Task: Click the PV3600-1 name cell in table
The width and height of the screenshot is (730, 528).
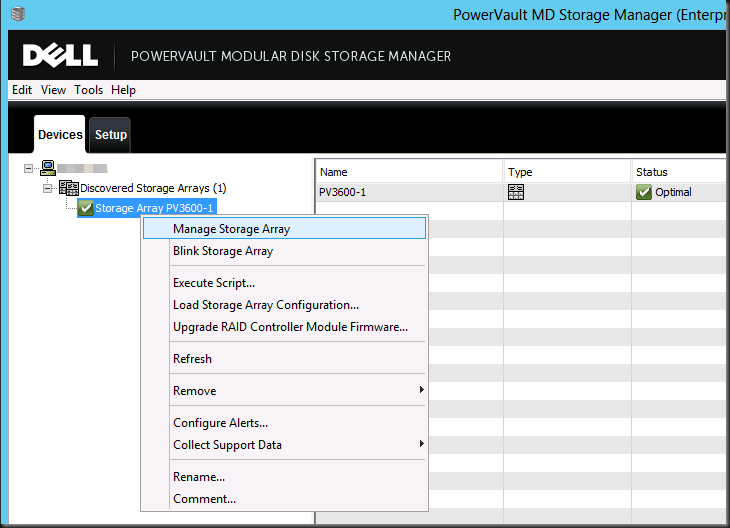Action: tap(342, 192)
